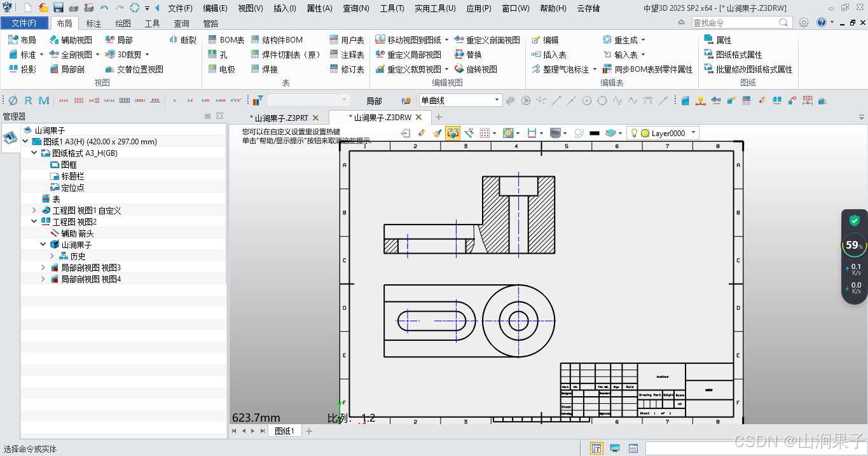The width and height of the screenshot is (868, 456).
Task: Click the Save floppy disk icon
Action: pos(59,8)
